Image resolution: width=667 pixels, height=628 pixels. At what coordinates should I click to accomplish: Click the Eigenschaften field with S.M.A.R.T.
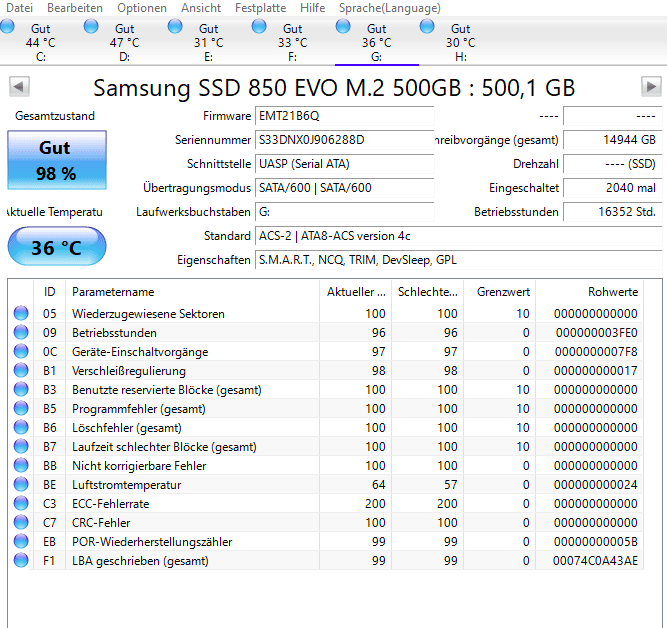(x=459, y=260)
